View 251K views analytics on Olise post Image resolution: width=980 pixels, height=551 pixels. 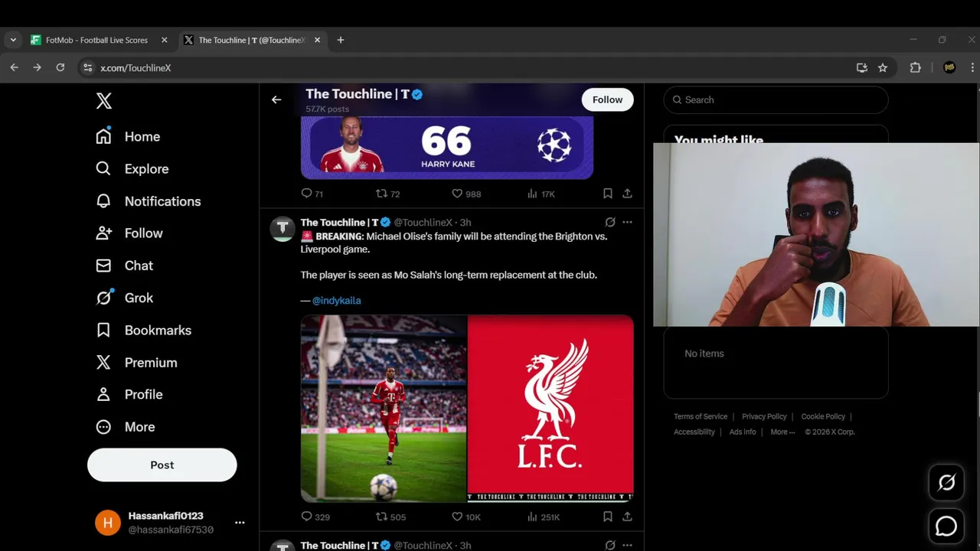click(x=544, y=517)
